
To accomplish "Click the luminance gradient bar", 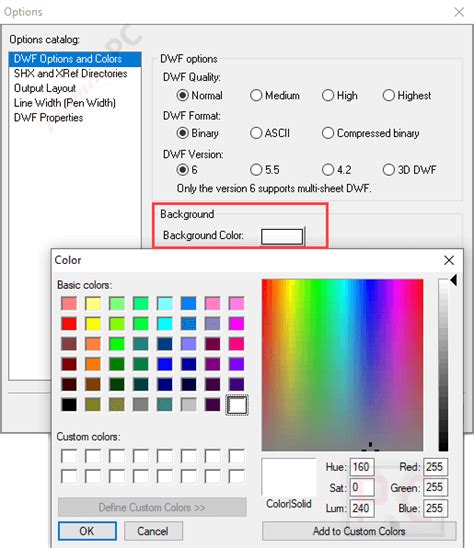I will (443, 365).
